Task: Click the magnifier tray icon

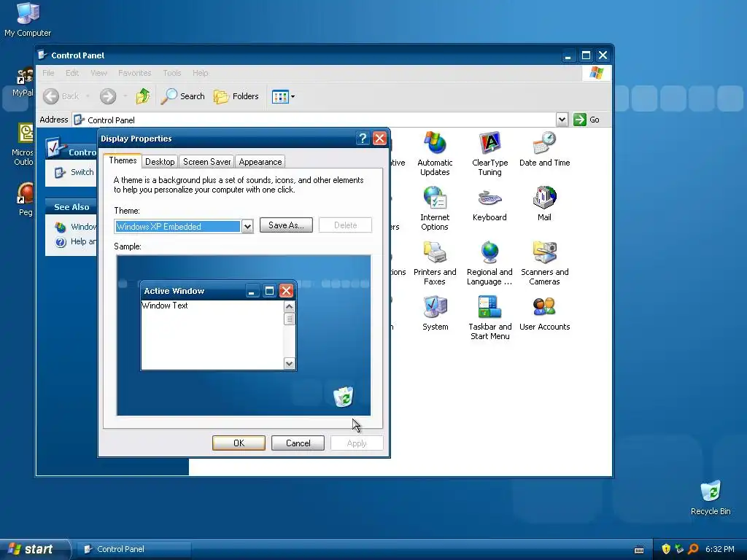Action: [x=693, y=549]
